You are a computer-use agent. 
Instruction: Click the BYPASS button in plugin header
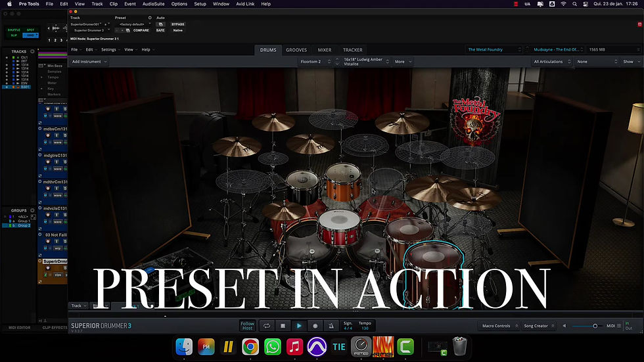[178, 24]
